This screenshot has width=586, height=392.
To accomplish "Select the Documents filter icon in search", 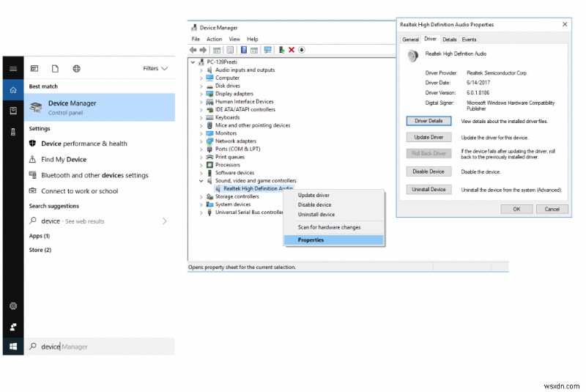I will pos(56,68).
